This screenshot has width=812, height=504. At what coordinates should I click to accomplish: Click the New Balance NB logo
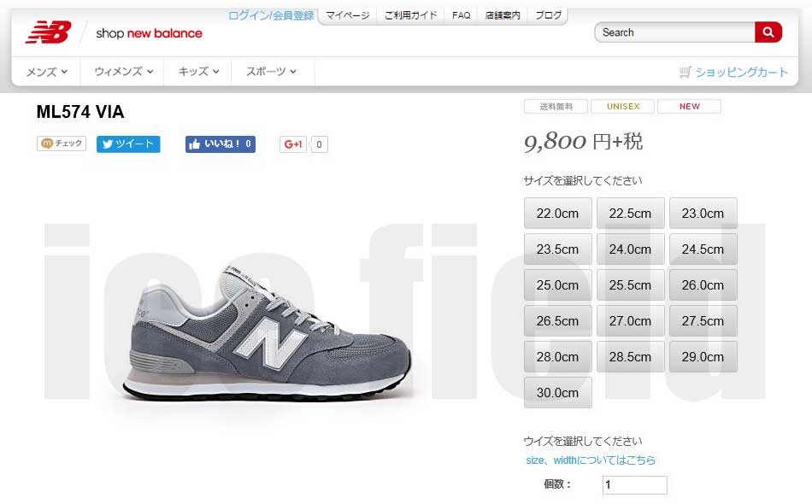click(x=49, y=32)
